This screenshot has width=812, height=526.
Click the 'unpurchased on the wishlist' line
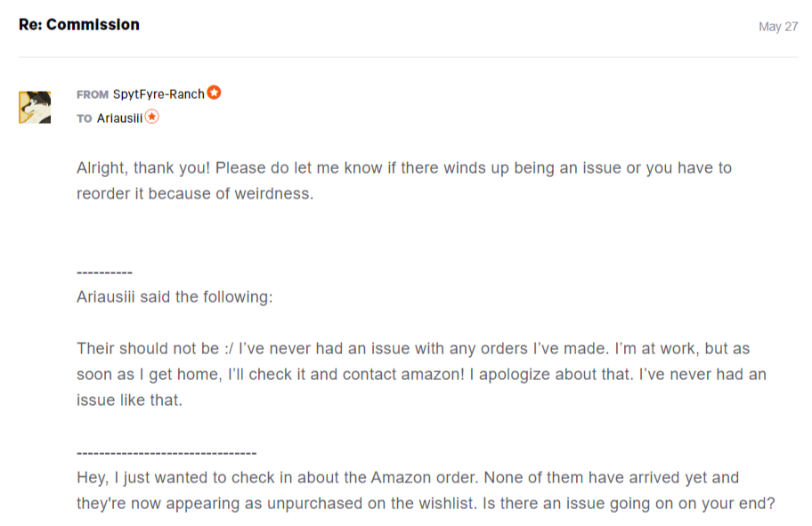coord(426,503)
